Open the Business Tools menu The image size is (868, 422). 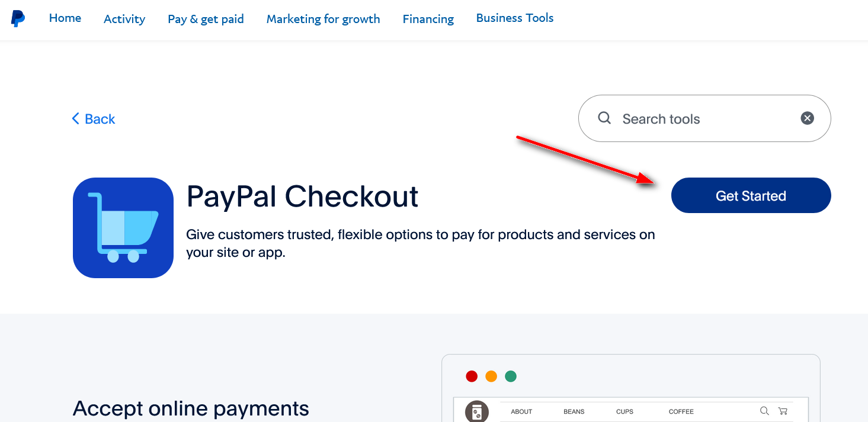[515, 18]
